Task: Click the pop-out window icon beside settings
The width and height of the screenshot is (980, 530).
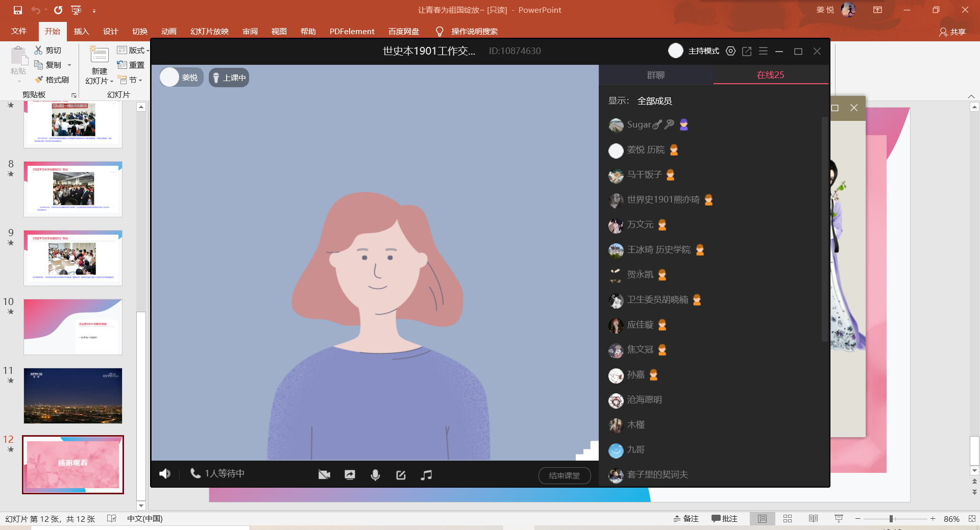Action: pos(747,51)
